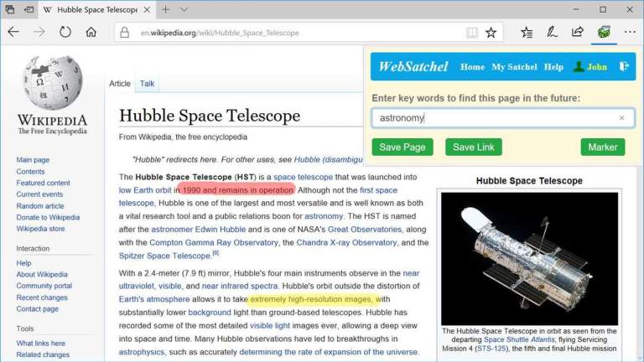The width and height of the screenshot is (644, 362).
Task: Open Random article link
Action: click(x=40, y=206)
